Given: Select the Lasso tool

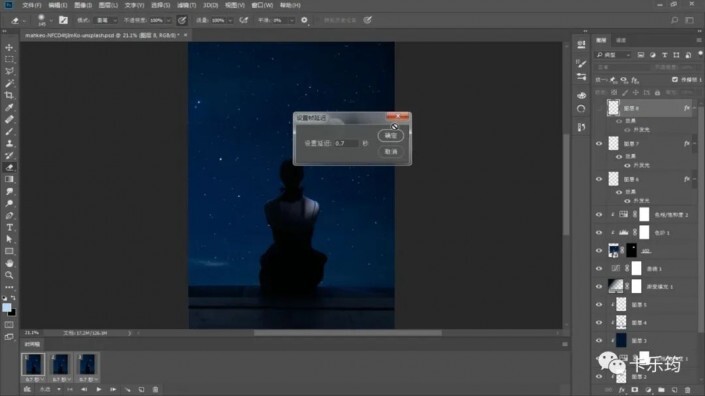Looking at the screenshot, I should [9, 71].
